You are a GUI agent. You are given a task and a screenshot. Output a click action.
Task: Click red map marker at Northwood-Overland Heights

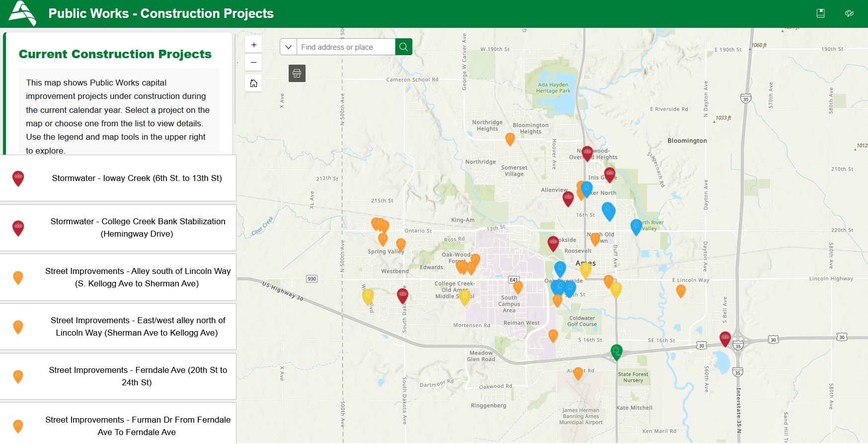[x=587, y=154]
